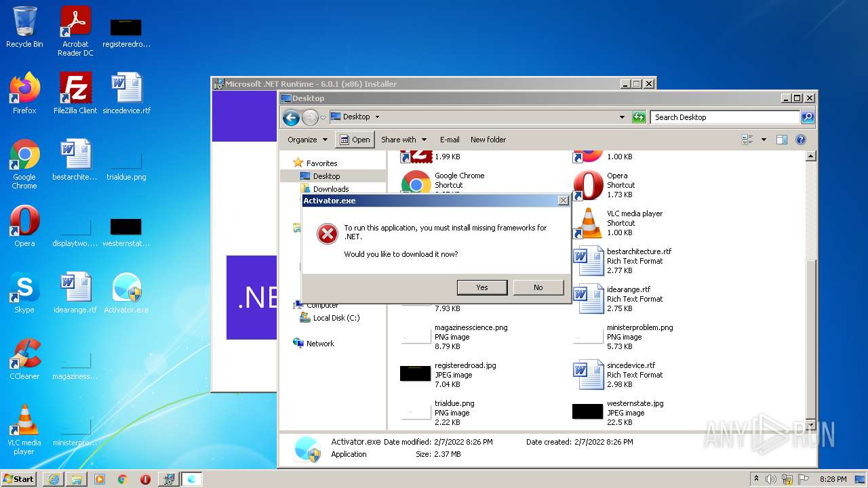Expand the address bar history dropdown
868x488 pixels.
[x=622, y=117]
